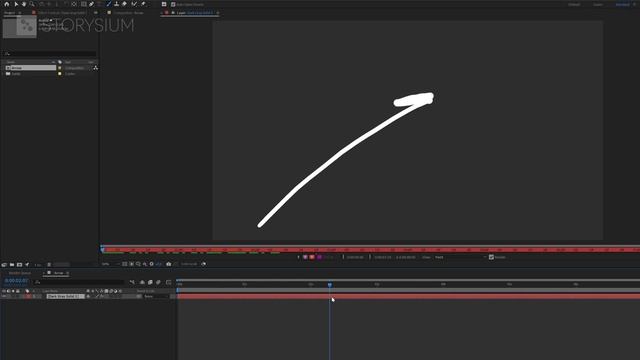Click the red layer duration bar in the Timeline
The width and height of the screenshot is (640, 360).
coord(408,296)
